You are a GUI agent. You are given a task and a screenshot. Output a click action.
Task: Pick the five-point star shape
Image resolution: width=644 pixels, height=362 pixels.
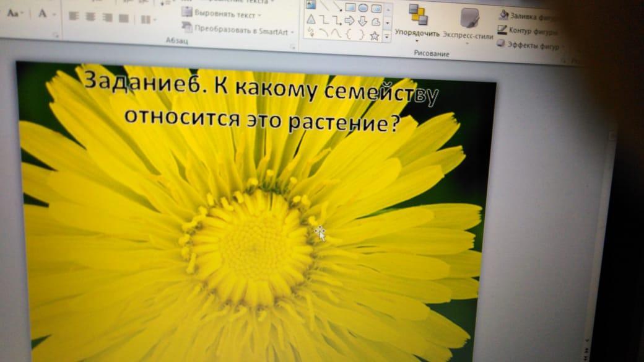click(374, 35)
